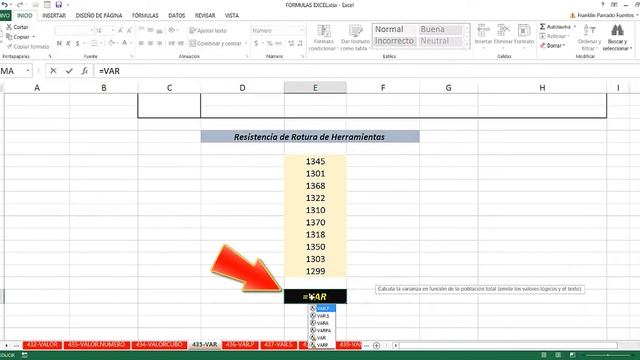This screenshot has height=360, width=640.
Task: Click the Cortar (cut) icon
Action: (9, 27)
